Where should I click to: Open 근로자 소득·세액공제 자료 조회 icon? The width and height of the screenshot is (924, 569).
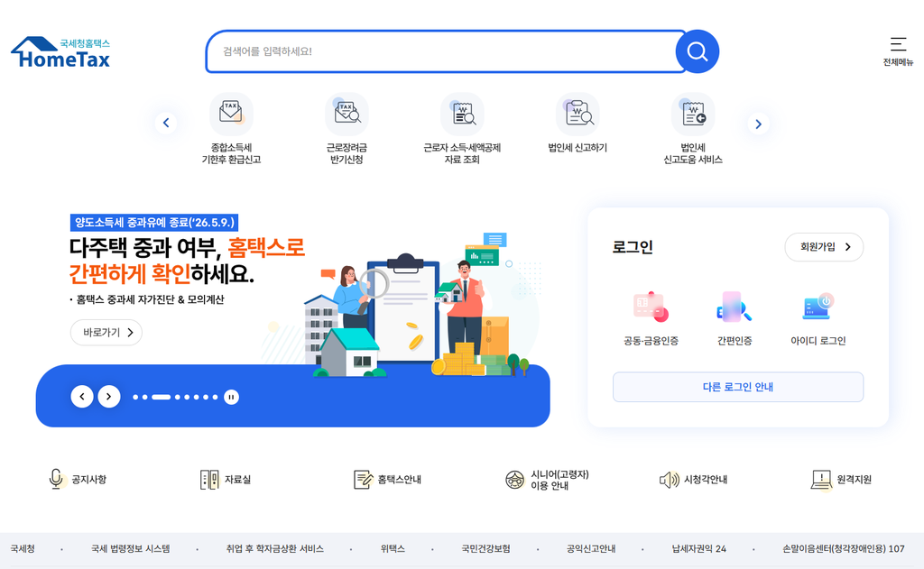point(462,128)
